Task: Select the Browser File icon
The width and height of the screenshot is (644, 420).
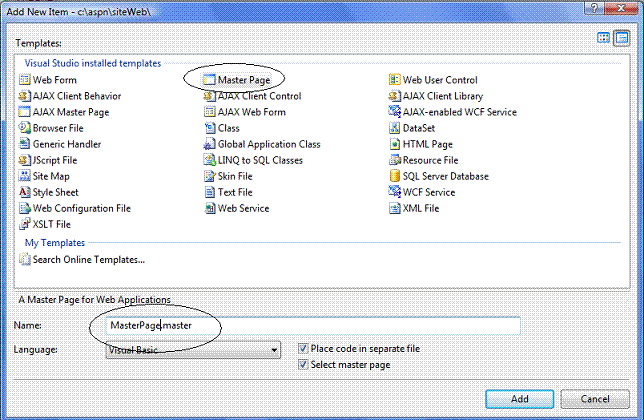Action: pyautogui.click(x=25, y=128)
